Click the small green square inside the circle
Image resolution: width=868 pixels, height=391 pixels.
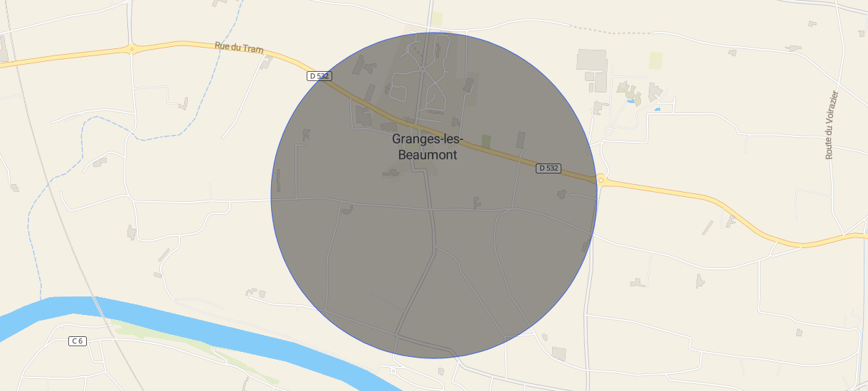coord(486,141)
